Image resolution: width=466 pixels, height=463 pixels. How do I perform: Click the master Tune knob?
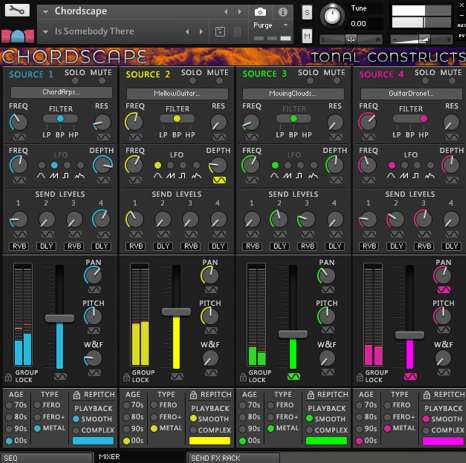[x=332, y=16]
